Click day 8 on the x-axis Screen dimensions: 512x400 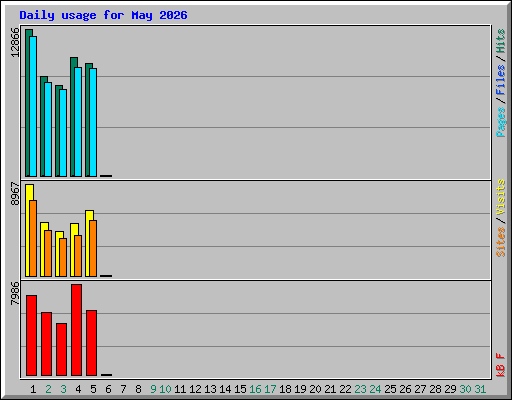tap(138, 389)
